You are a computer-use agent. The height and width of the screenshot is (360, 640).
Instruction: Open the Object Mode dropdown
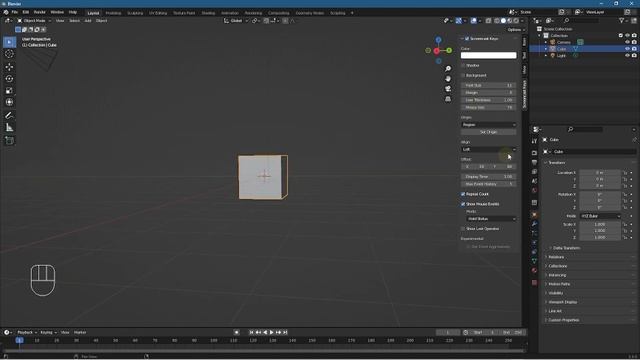pos(34,20)
